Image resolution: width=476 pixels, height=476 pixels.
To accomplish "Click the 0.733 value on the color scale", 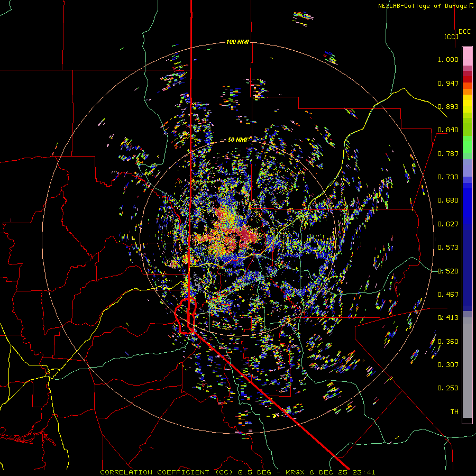I will [x=448, y=177].
